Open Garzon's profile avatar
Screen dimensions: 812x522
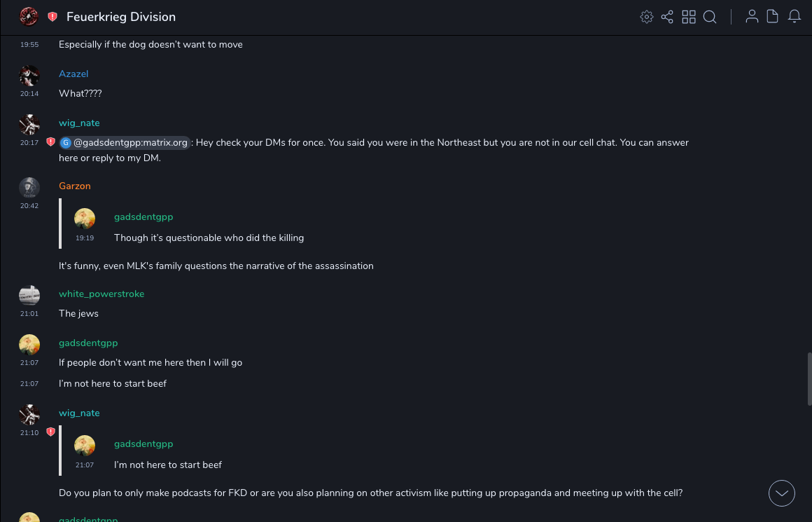coord(29,187)
